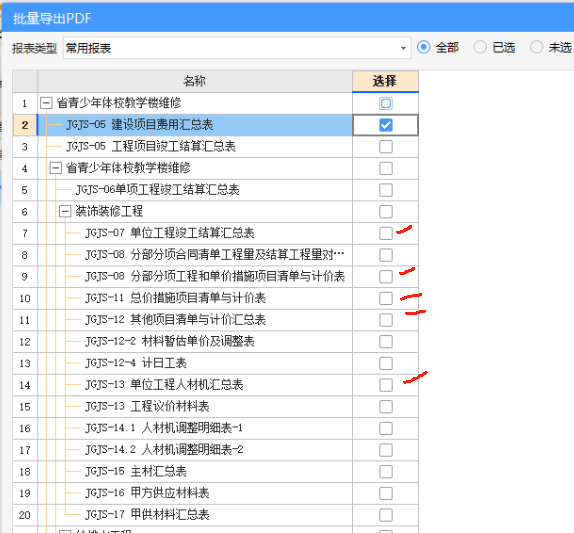Select the 全部 radio button

click(424, 47)
